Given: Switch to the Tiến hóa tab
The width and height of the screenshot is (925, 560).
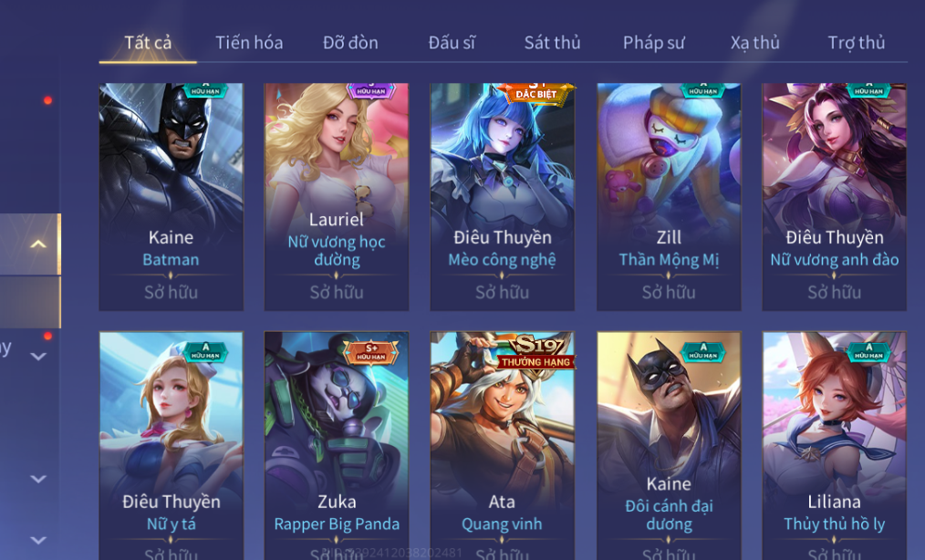Looking at the screenshot, I should pyautogui.click(x=249, y=43).
